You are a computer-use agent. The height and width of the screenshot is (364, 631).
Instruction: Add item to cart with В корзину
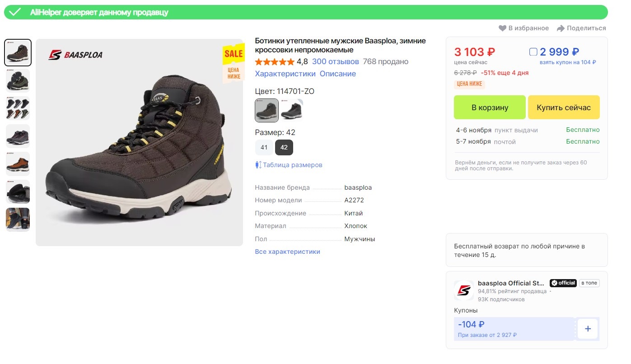tap(490, 107)
